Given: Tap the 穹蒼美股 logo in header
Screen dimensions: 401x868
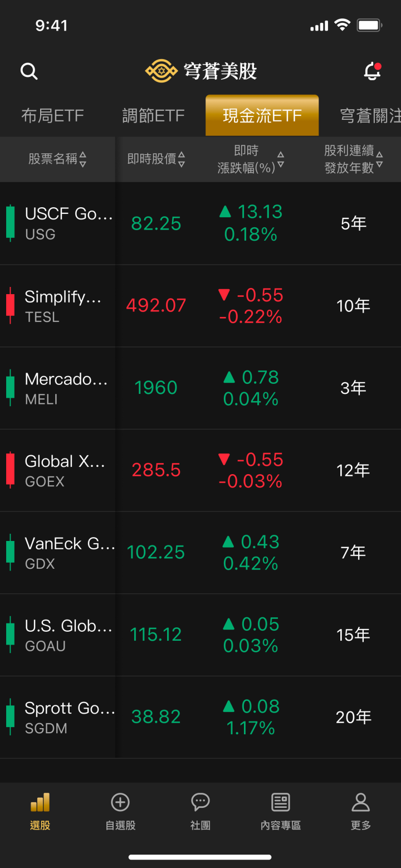Looking at the screenshot, I should [x=201, y=71].
